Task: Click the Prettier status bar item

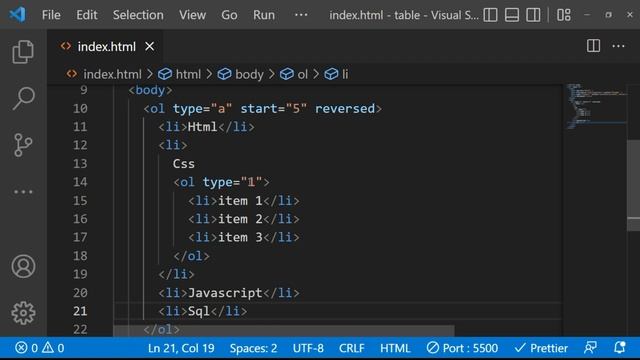Action: 541,348
